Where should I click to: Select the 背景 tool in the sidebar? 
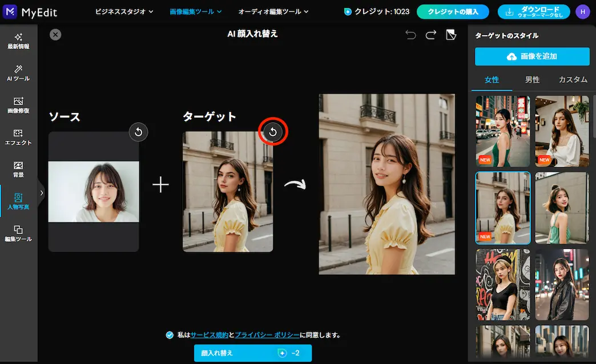[19, 169]
